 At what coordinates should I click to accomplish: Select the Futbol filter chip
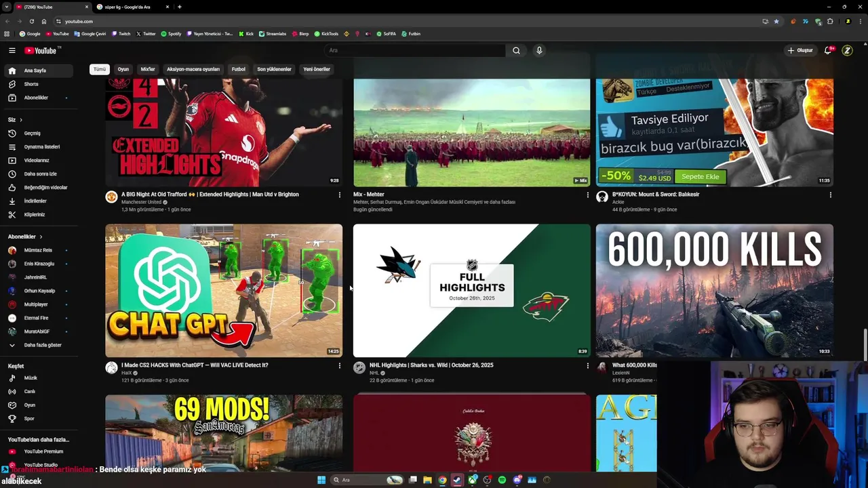239,69
